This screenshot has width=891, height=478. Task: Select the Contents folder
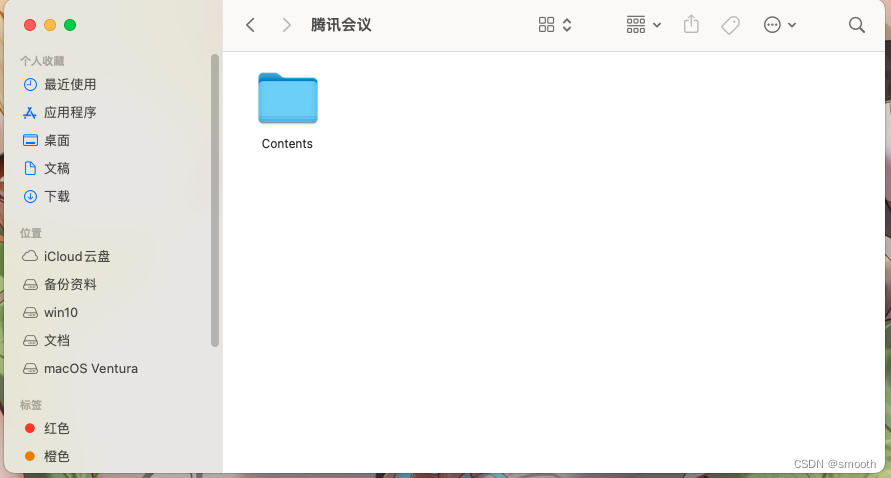click(x=288, y=98)
